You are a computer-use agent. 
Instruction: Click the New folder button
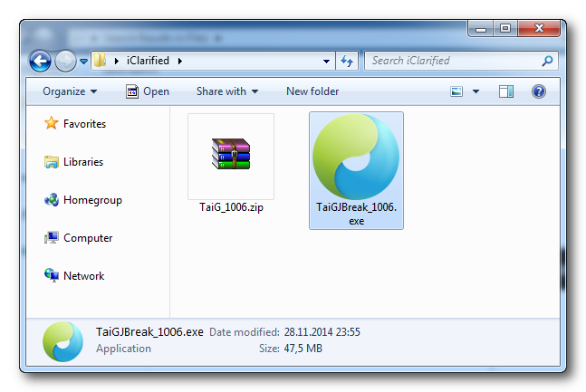[312, 91]
